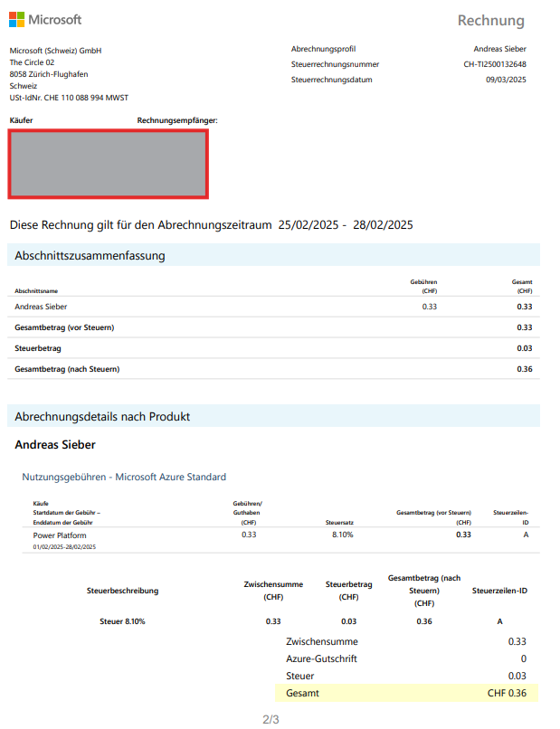This screenshot has height=729, width=560.
Task: Click large bold 'Andreas Sieber' section heading
Action: click(x=55, y=445)
